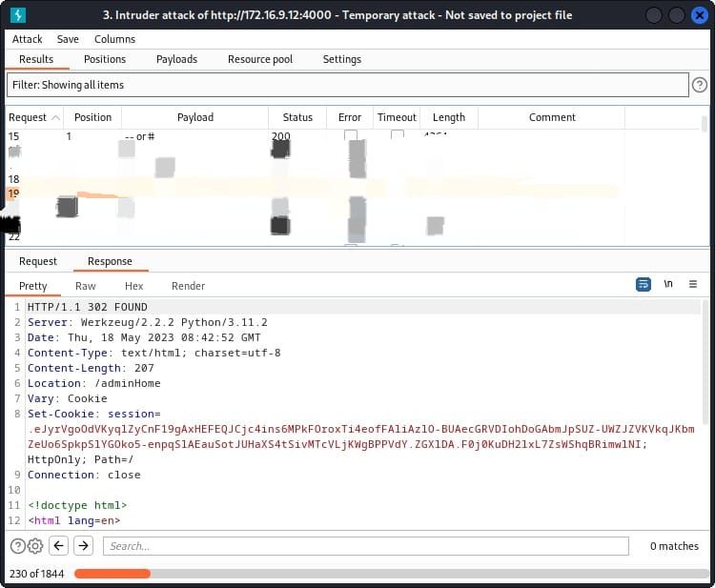715x588 pixels.
Task: Click the Server Werkzeug header line
Action: (147, 322)
